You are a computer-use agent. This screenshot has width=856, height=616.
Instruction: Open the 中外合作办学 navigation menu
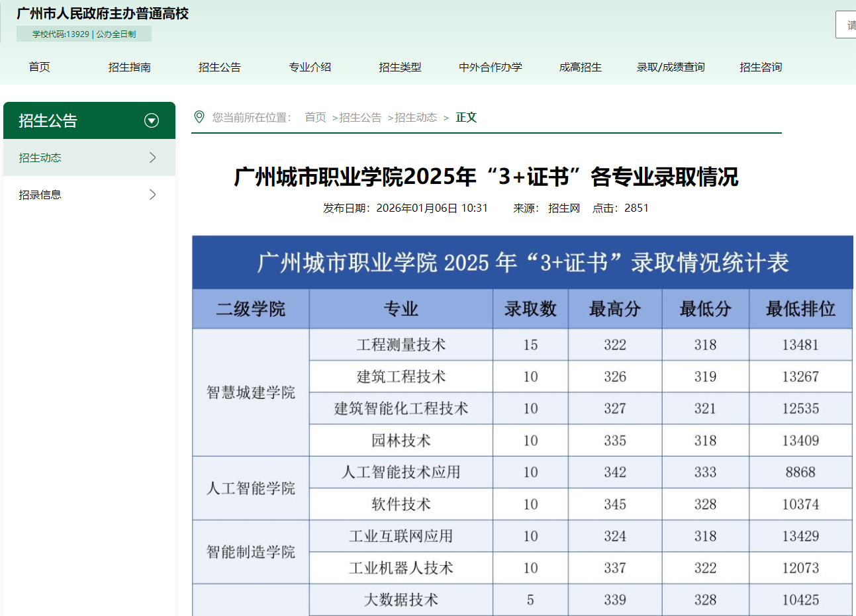pos(490,67)
